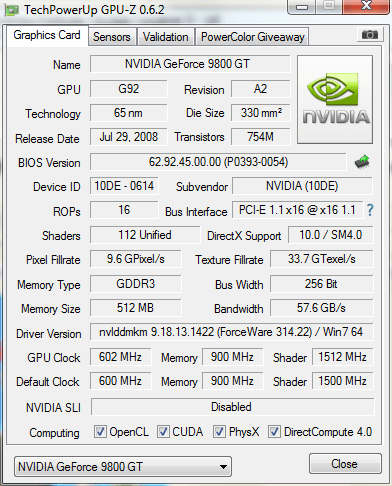Click the bus interface question mark
The image size is (392, 486).
tap(370, 210)
